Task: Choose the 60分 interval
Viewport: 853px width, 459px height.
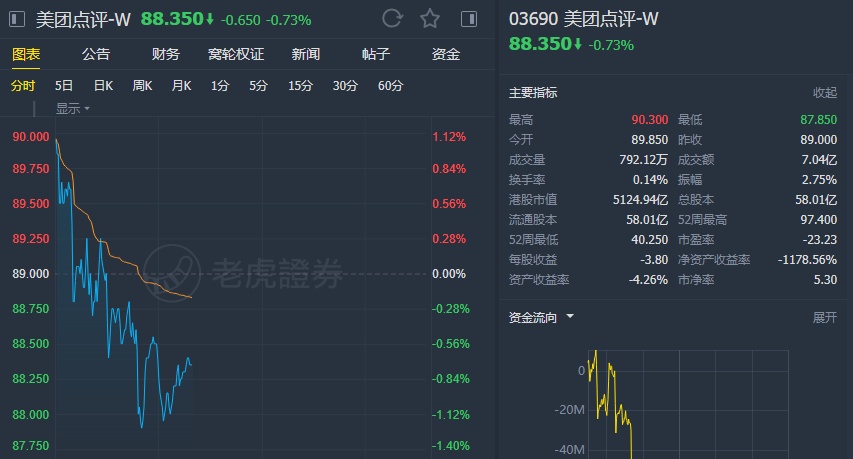Action: click(x=390, y=86)
